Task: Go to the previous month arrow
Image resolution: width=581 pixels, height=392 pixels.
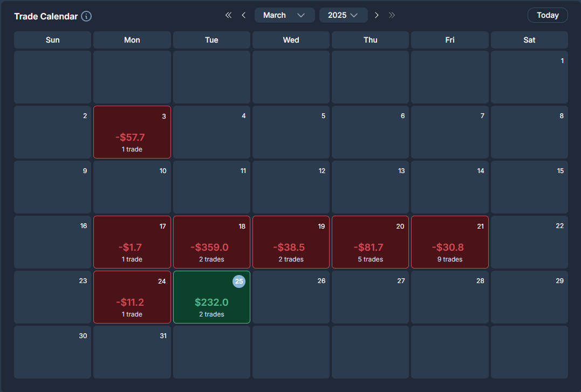Action: click(x=243, y=15)
